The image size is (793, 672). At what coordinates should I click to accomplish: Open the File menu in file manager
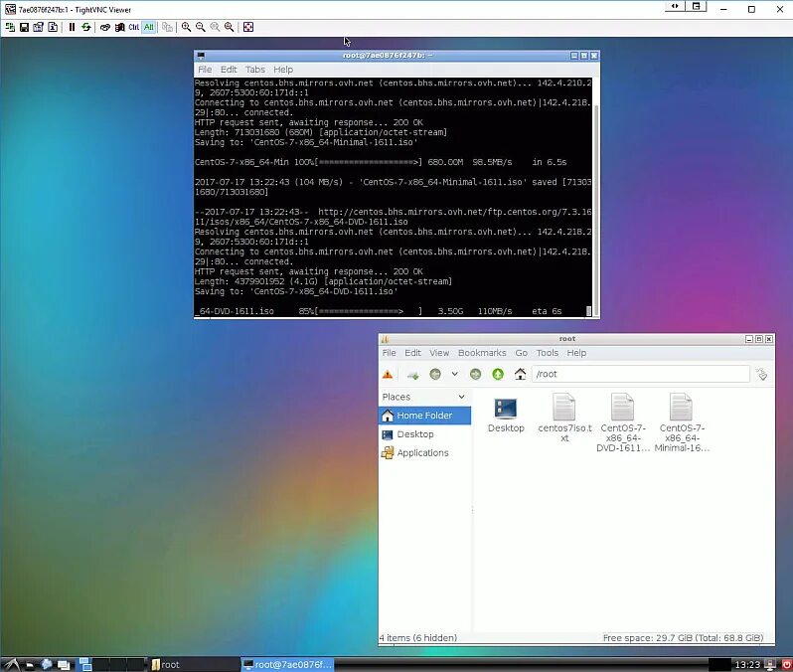(x=389, y=353)
